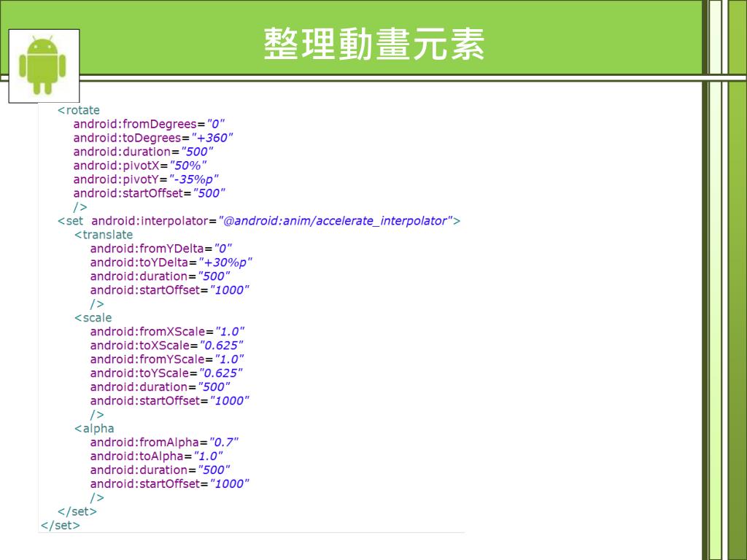Click the opening <scale tag
This screenshot has width=747, height=560.
(93, 318)
